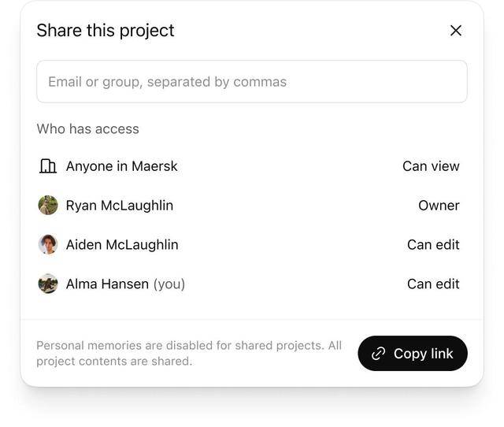Select the Aiden McLaughlin name text
This screenshot has width=504, height=427.
(x=122, y=245)
